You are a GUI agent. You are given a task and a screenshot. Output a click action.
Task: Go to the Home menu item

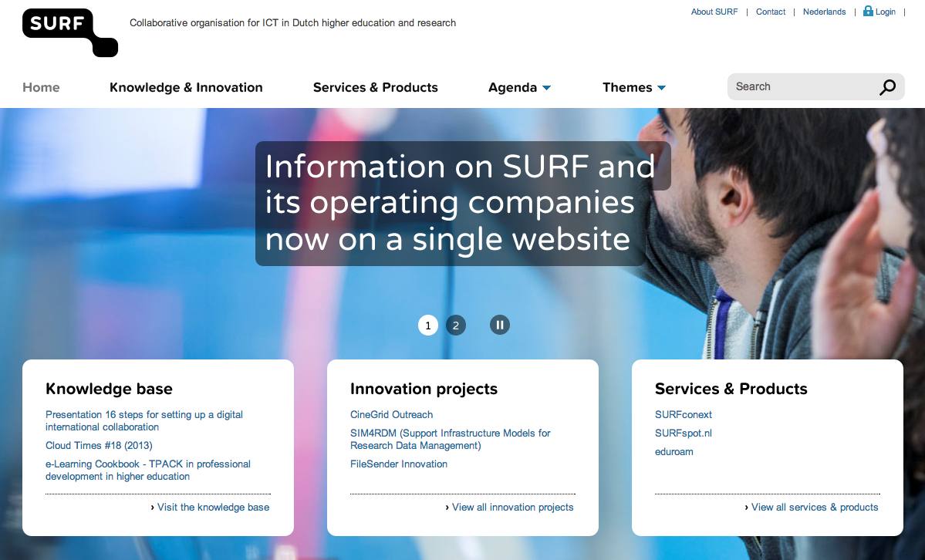41,87
